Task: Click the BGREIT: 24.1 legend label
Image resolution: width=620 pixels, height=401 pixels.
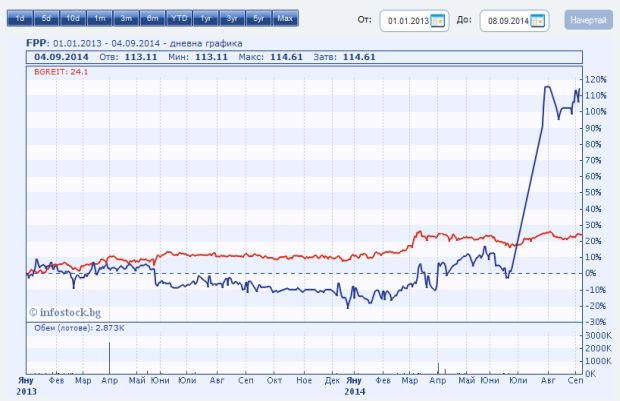Action: [61, 72]
